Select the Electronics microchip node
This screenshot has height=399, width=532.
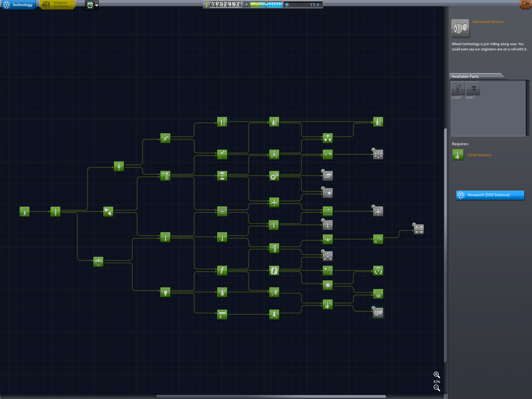coord(328,285)
